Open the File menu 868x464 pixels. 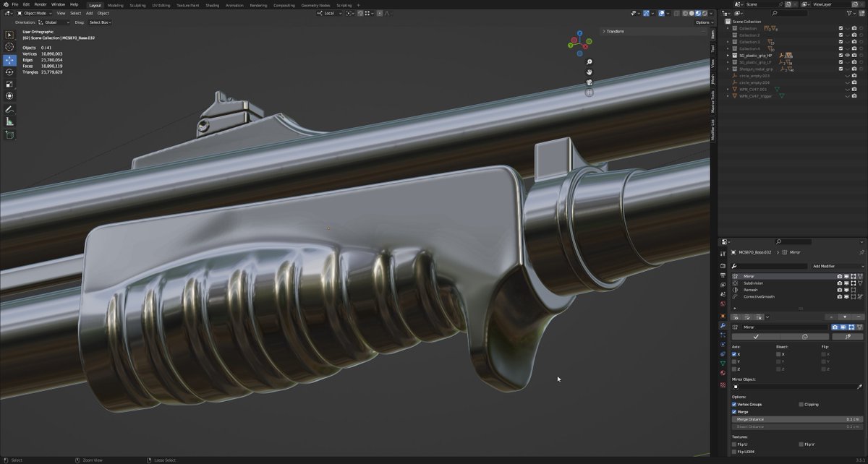(15, 4)
